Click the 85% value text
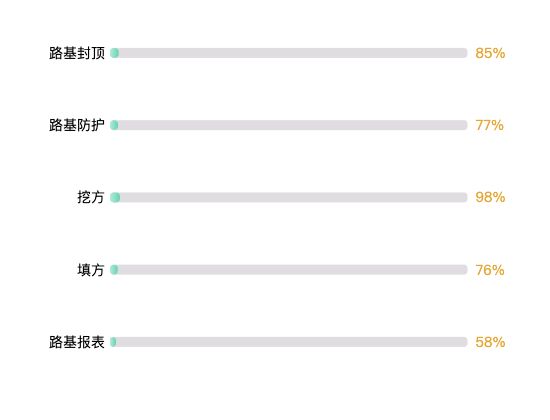This screenshot has width=550, height=420. 490,53
